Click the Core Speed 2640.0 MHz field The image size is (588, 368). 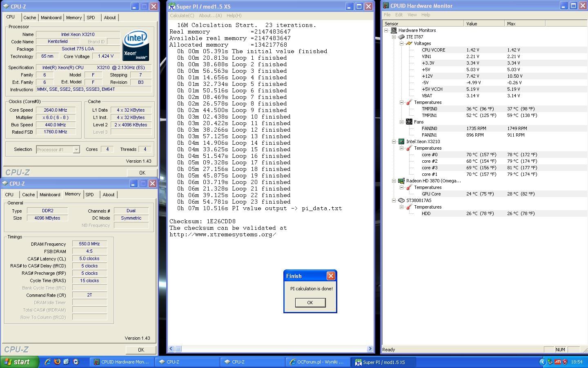(x=56, y=110)
